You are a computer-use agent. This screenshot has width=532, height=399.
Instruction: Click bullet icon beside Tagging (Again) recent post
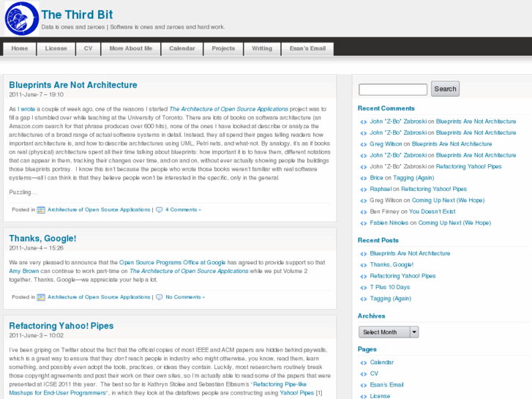point(364,299)
